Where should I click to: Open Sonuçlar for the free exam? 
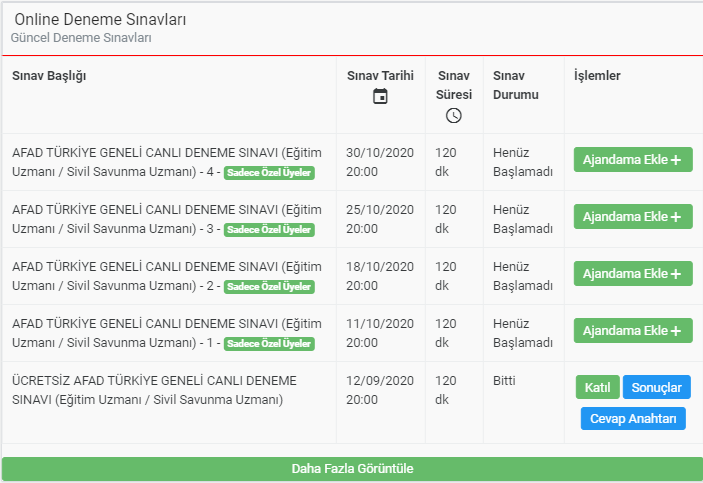point(656,387)
